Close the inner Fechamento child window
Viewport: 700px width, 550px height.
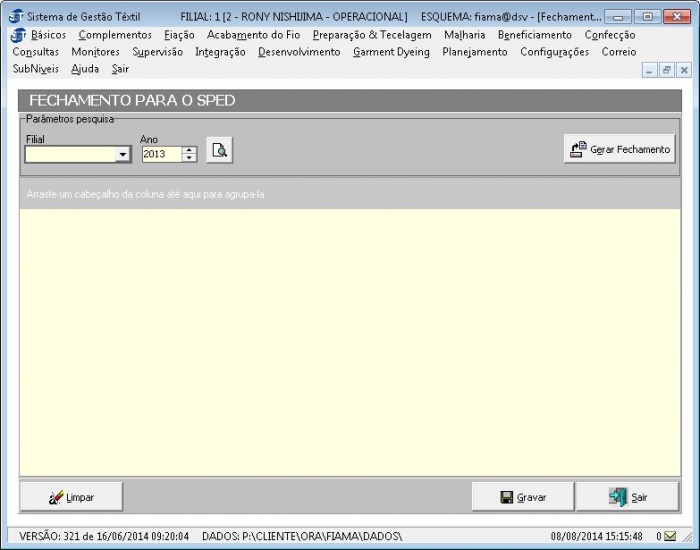click(x=684, y=70)
